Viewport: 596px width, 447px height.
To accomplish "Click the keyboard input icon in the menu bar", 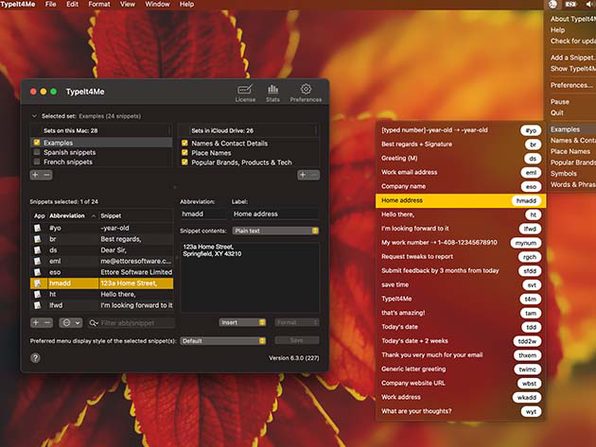I will pos(571,4).
